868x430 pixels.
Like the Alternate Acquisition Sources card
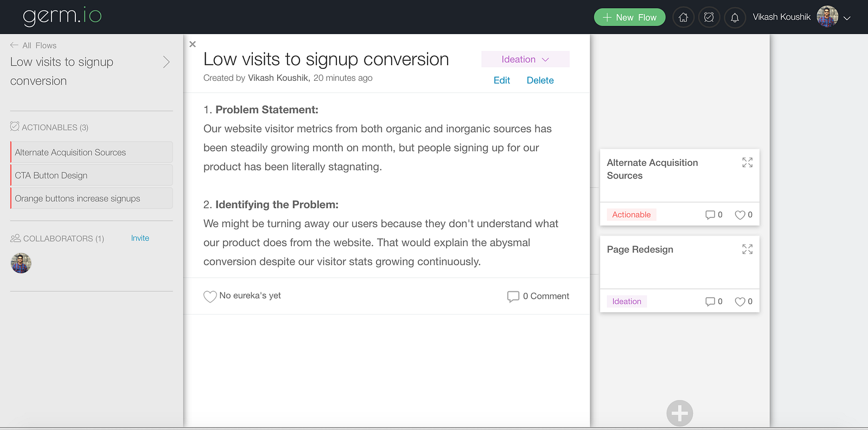coord(743,215)
